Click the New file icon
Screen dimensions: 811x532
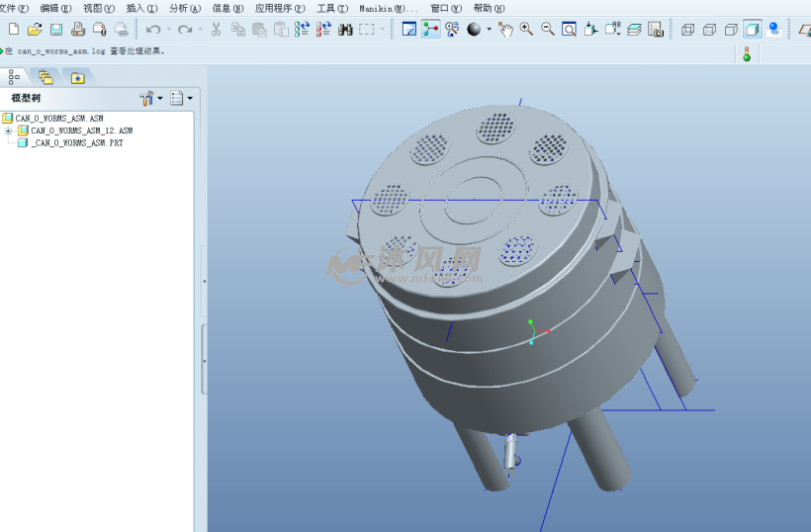(x=13, y=30)
